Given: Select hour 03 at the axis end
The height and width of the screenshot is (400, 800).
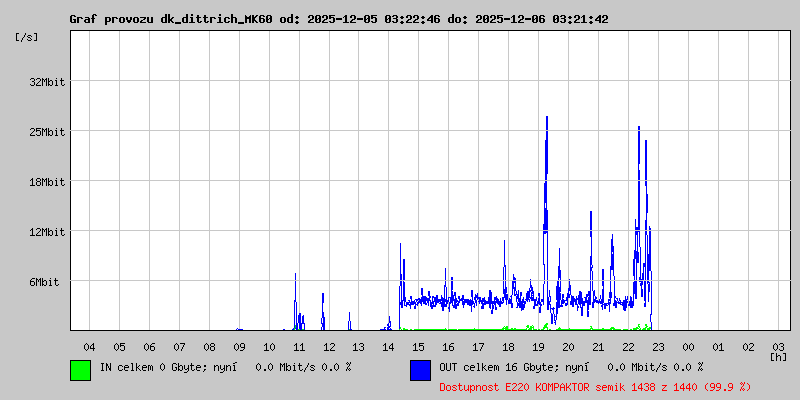Looking at the screenshot, I should coord(778,346).
